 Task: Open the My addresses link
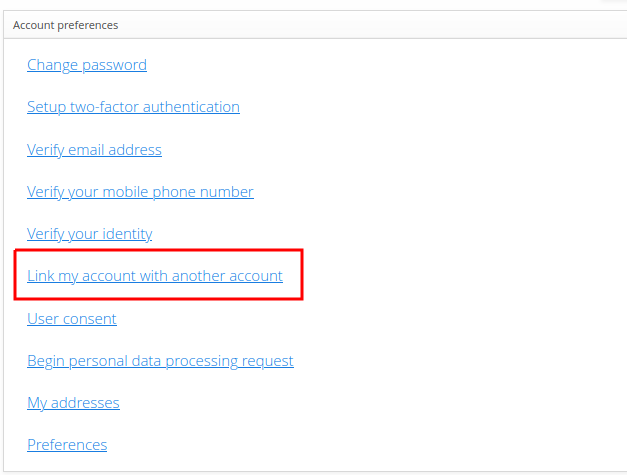coord(73,403)
